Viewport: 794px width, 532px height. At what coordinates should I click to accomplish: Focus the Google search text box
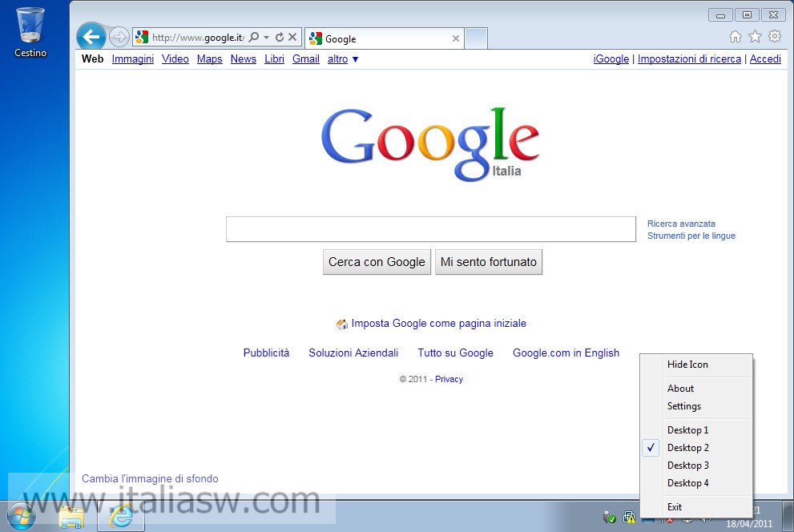[431, 229]
